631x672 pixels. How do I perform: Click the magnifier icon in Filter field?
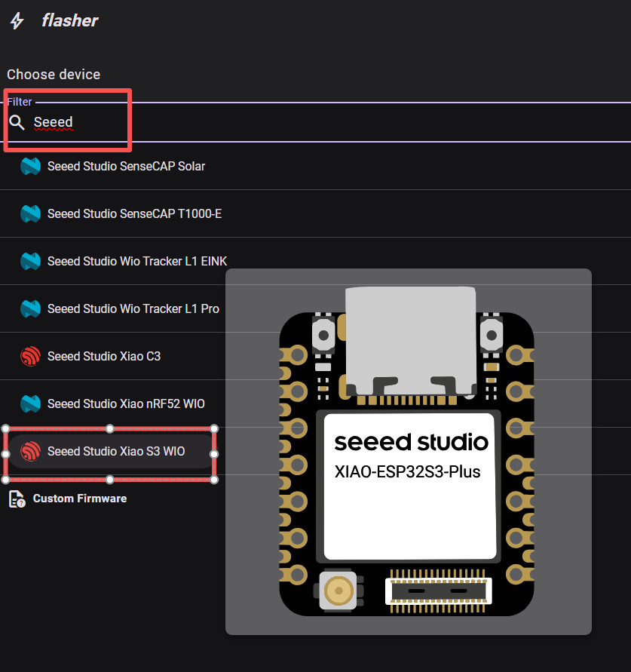click(x=17, y=122)
